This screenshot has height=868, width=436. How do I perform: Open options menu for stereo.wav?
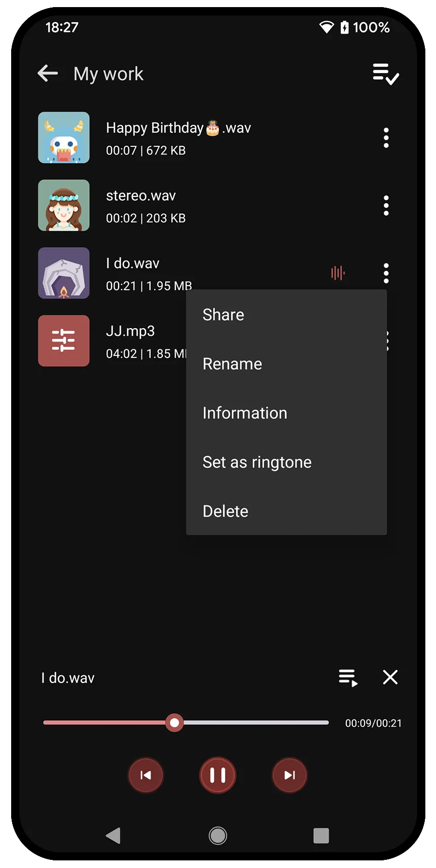[x=386, y=206]
